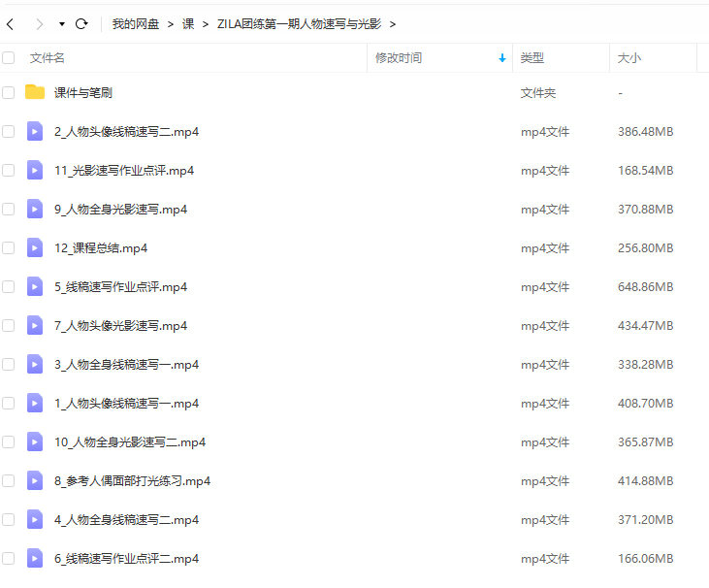Viewport: 709px width, 588px height.
Task: Click video icon for 12_课程总结.mp4
Action: coord(35,248)
